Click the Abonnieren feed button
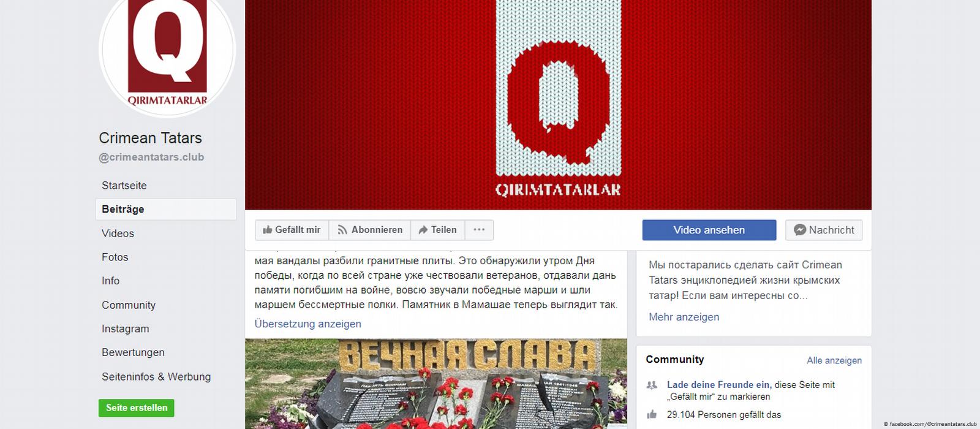The image size is (980, 429). click(x=370, y=230)
